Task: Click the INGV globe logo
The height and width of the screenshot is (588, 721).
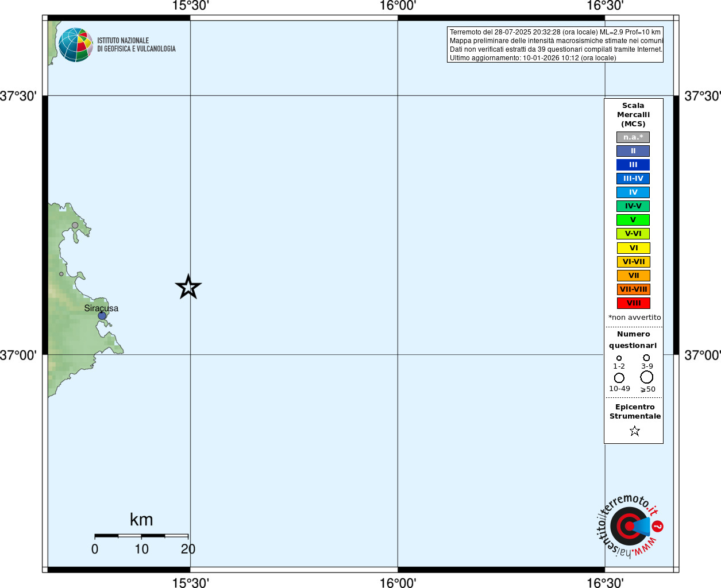Action: tap(75, 45)
